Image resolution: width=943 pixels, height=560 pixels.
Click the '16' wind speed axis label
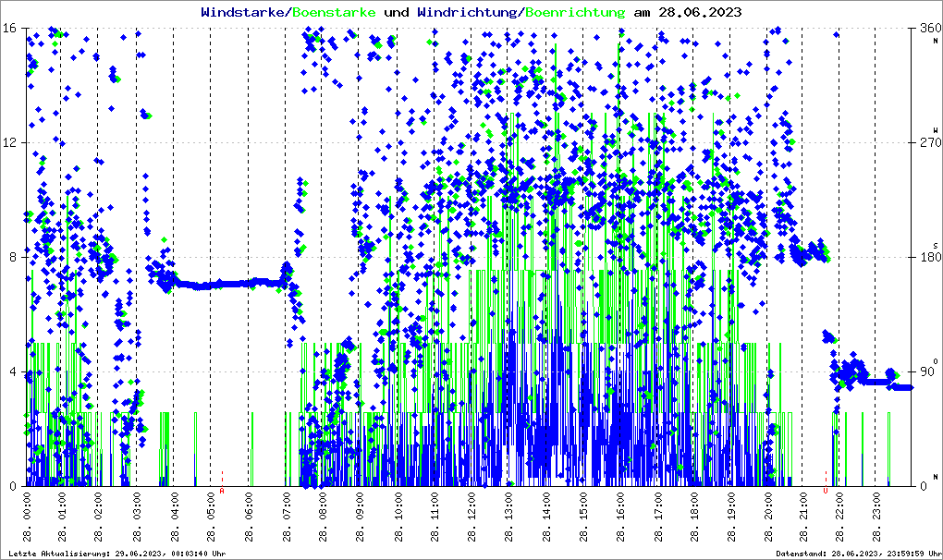coord(9,29)
